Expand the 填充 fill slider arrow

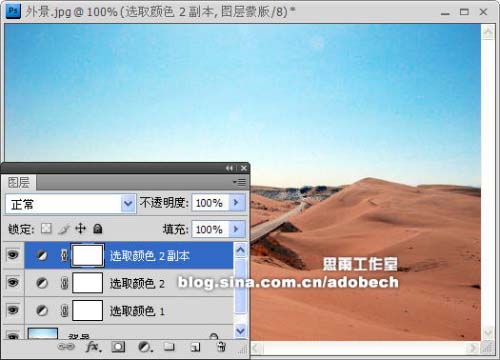click(x=237, y=229)
